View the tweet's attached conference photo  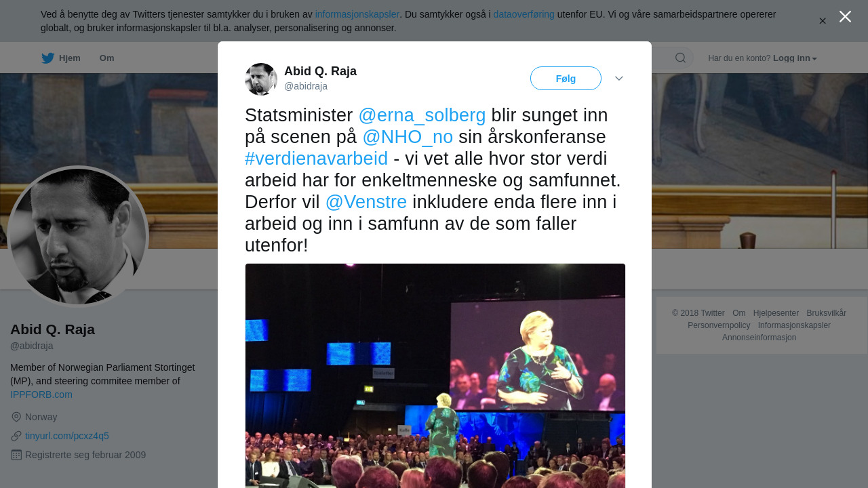pyautogui.click(x=435, y=375)
